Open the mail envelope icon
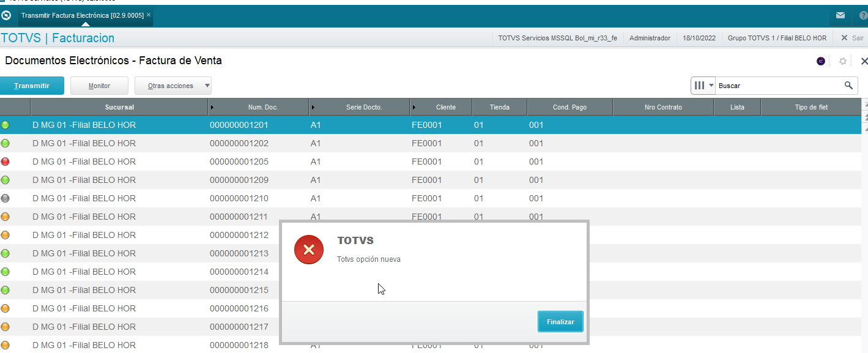 (841, 15)
